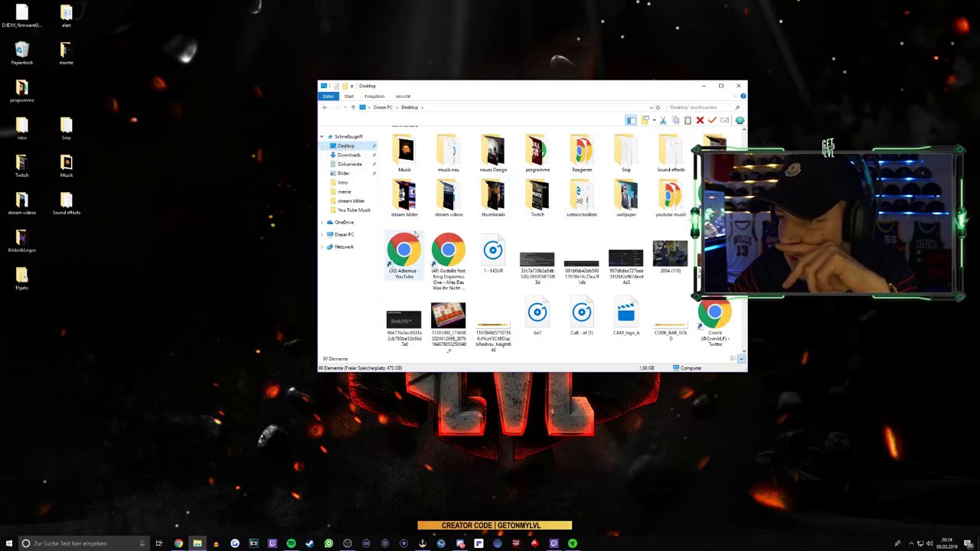The image size is (980, 551).
Task: Select the youtube musik folder
Action: point(671,197)
